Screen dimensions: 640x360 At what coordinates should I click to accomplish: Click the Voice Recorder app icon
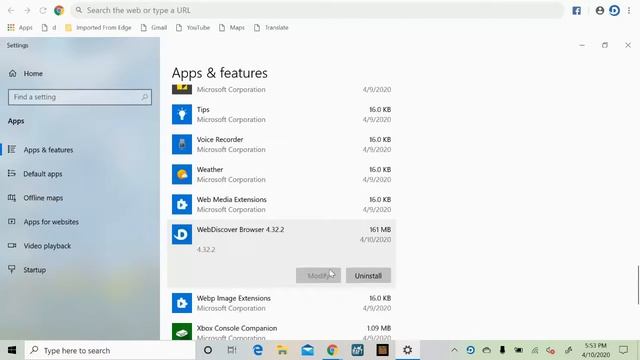click(x=182, y=144)
